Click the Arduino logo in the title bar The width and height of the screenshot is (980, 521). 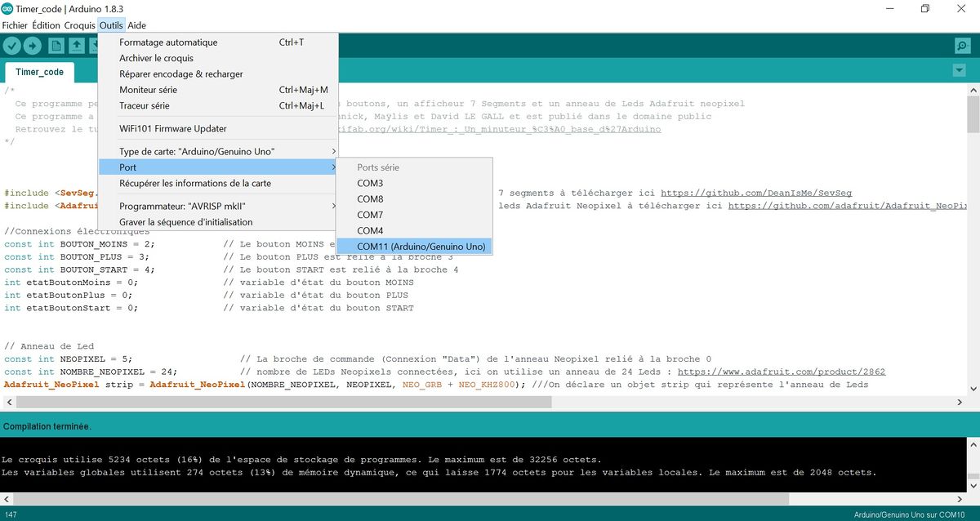(x=8, y=9)
